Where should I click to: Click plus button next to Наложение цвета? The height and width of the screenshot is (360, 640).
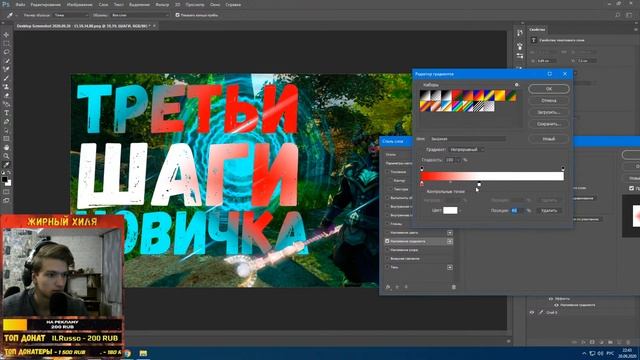(x=450, y=233)
